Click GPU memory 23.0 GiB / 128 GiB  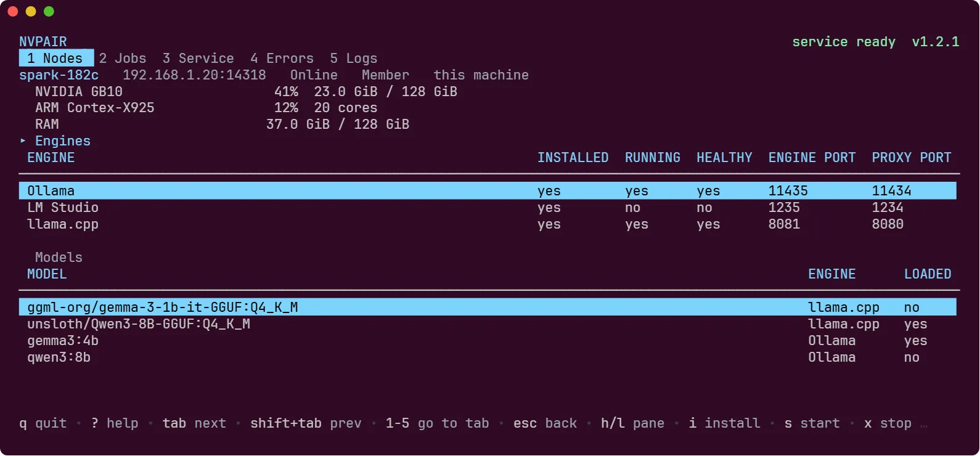385,91
